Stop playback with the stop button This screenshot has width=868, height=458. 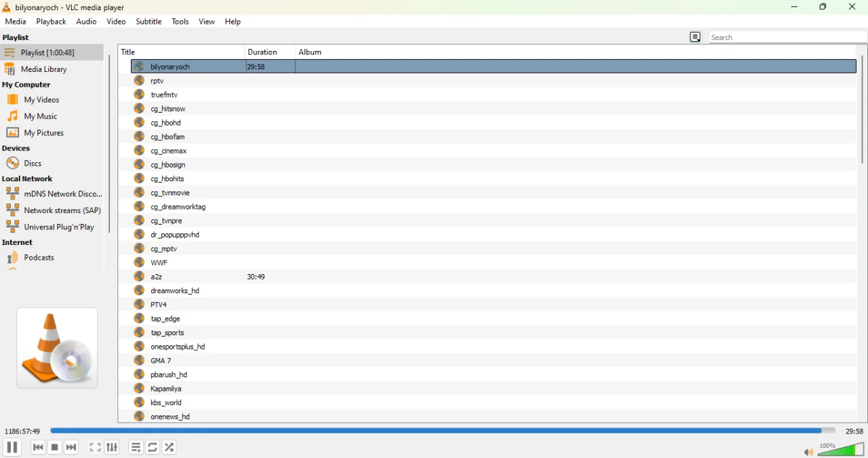[55, 448]
